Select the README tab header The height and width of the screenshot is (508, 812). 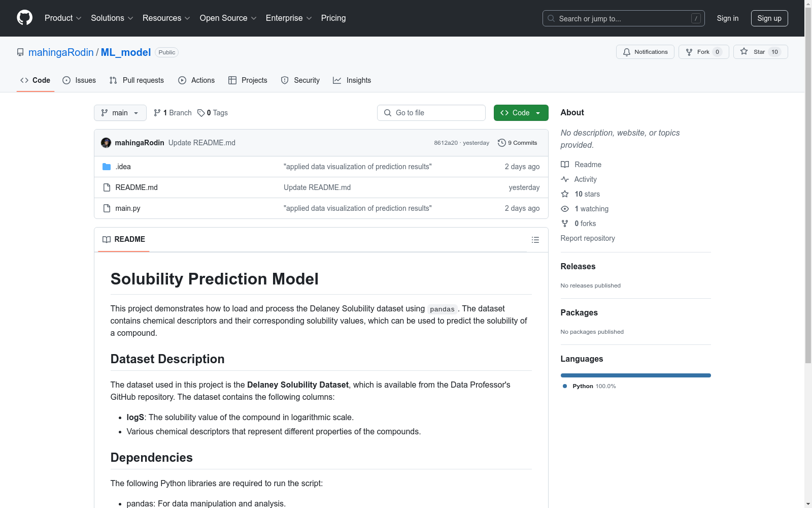coord(124,239)
